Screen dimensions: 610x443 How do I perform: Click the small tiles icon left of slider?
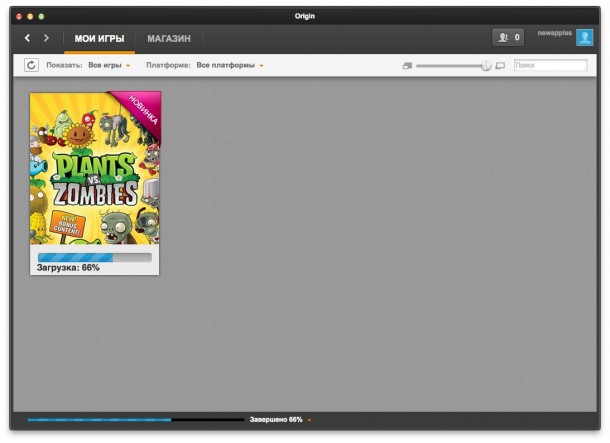pyautogui.click(x=407, y=66)
